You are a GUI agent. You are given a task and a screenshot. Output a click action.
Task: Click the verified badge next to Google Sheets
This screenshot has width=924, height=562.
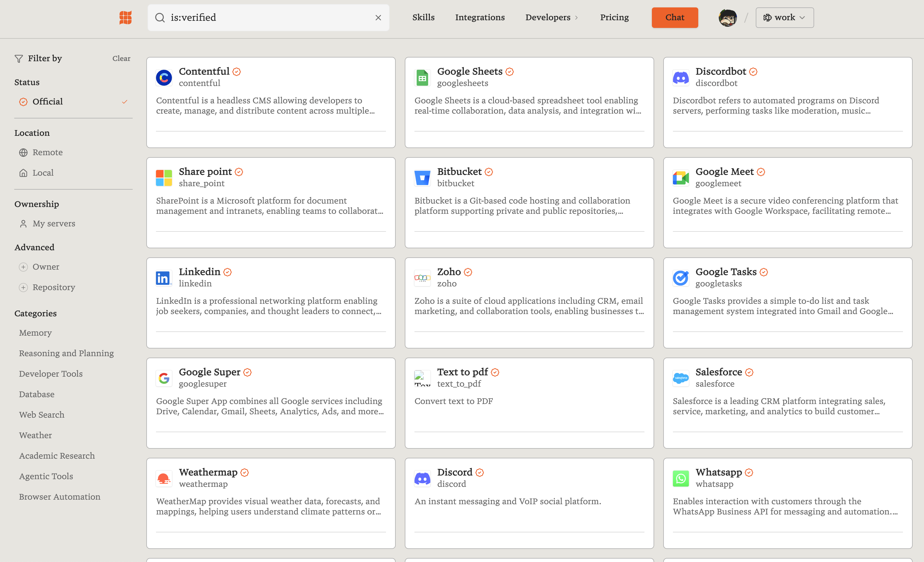coord(510,72)
